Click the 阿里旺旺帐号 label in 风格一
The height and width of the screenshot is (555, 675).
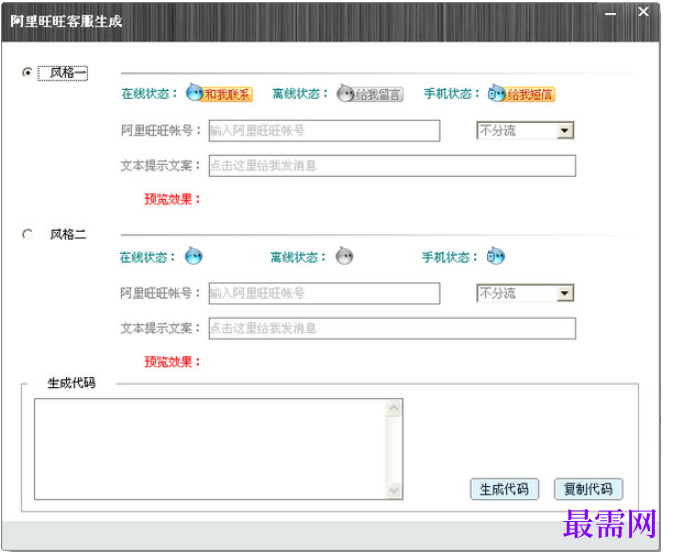tap(161, 130)
